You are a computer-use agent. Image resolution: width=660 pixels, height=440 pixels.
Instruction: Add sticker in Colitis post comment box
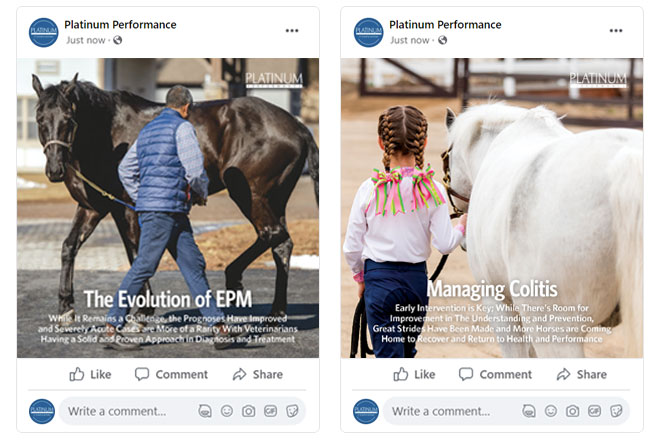pyautogui.click(x=616, y=411)
